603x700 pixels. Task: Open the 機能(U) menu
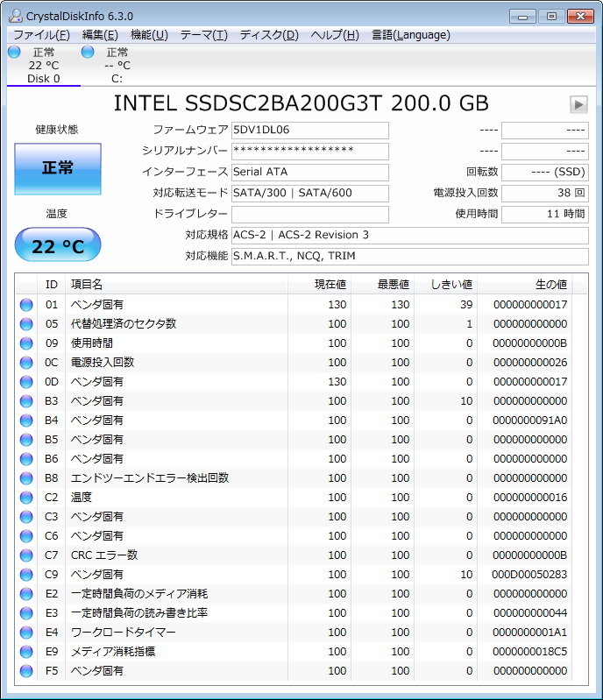coord(149,35)
